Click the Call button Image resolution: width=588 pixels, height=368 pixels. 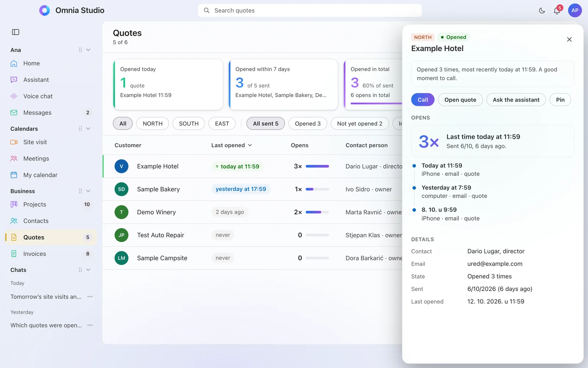pyautogui.click(x=423, y=100)
